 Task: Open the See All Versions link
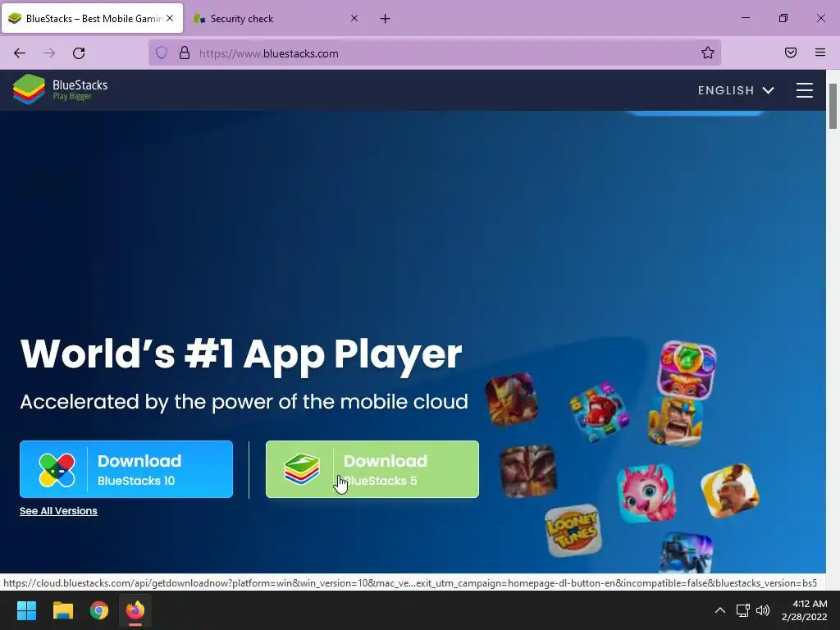pyautogui.click(x=58, y=511)
